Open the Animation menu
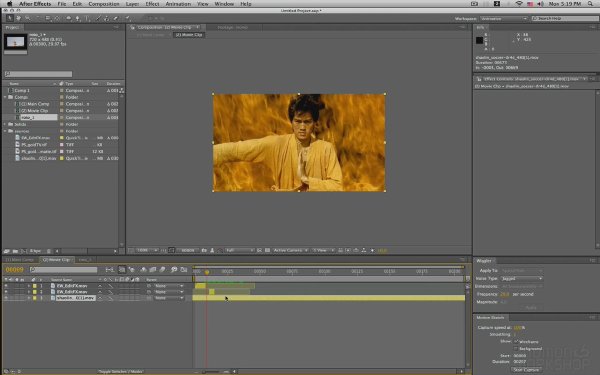 click(x=178, y=4)
